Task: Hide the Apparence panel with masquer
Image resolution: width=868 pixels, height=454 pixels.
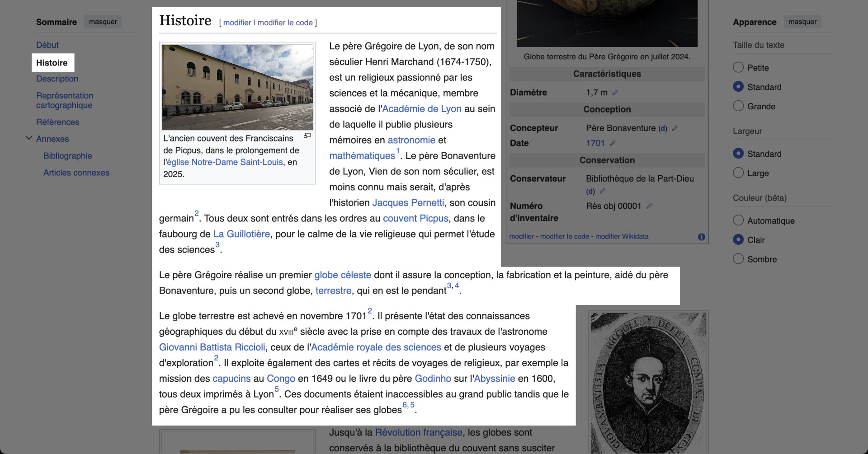Action: coord(802,21)
